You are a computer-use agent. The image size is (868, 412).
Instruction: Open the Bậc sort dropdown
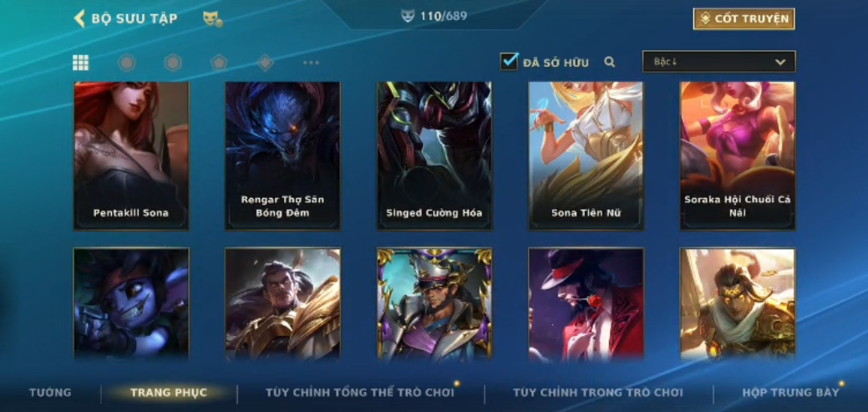pyautogui.click(x=719, y=62)
